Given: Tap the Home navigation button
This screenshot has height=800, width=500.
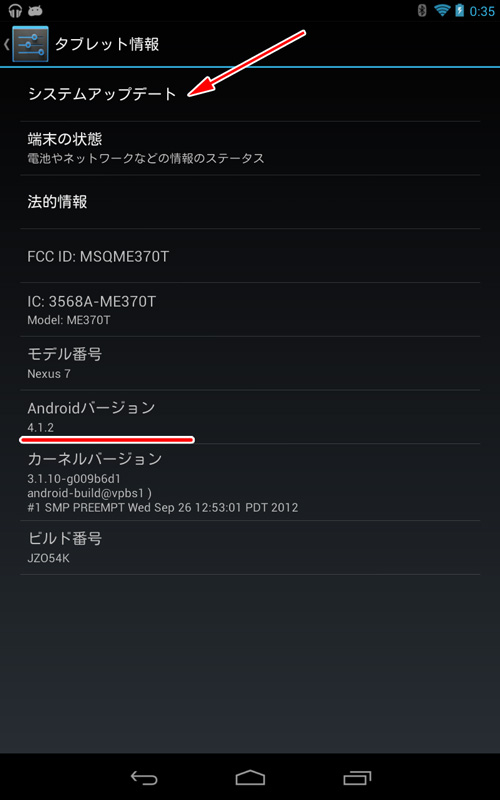Looking at the screenshot, I should click(250, 777).
